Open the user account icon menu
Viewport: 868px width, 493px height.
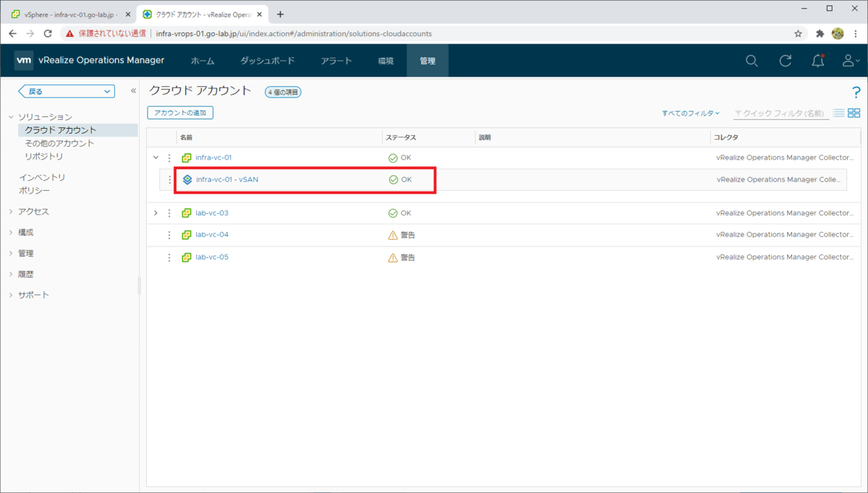click(851, 61)
